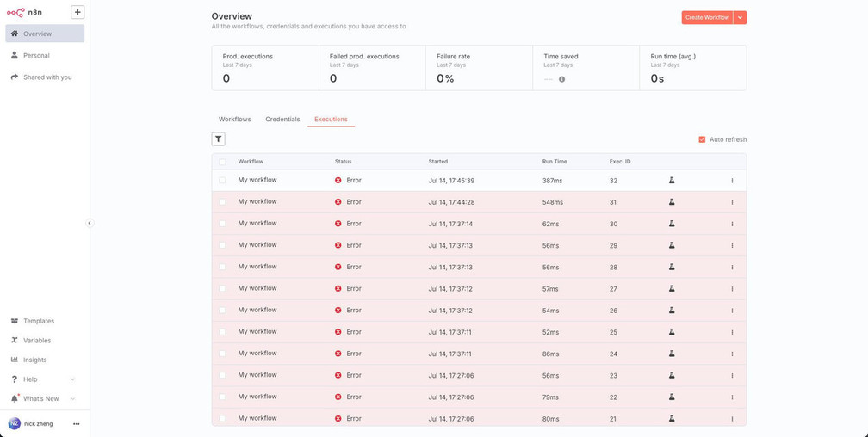Switch to the Credentials tab

pos(282,119)
